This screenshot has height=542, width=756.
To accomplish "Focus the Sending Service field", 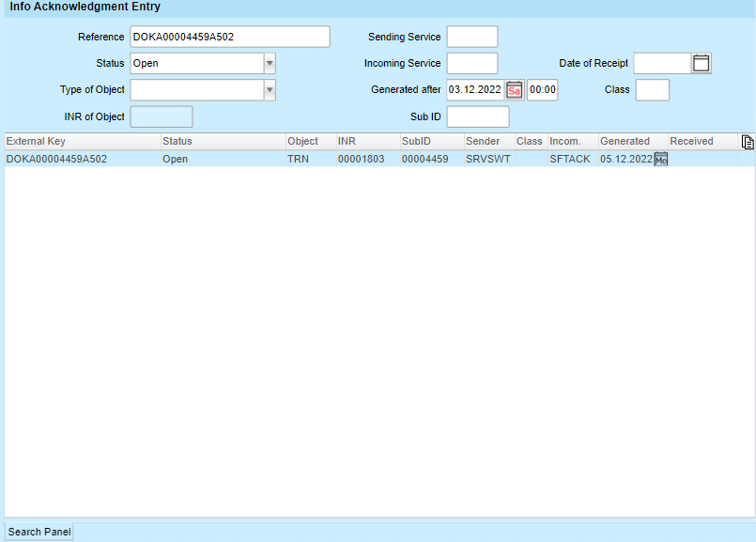I will 471,38.
